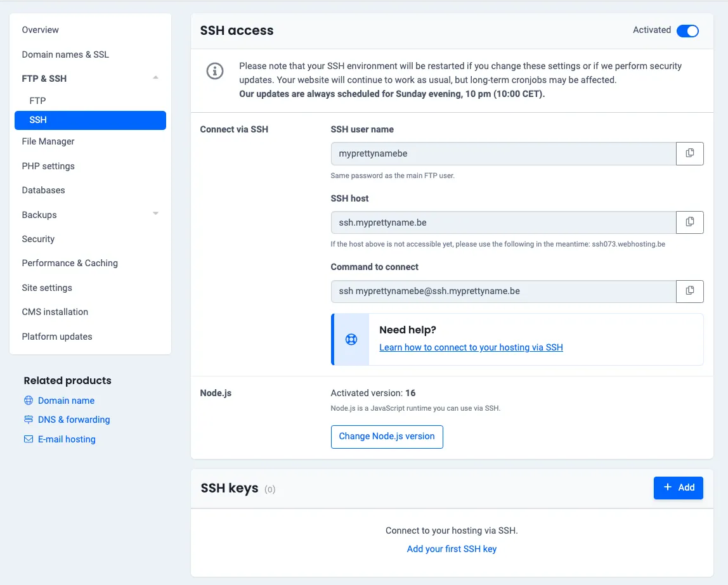The width and height of the screenshot is (728, 585).
Task: Open the PHP settings page
Action: point(48,166)
